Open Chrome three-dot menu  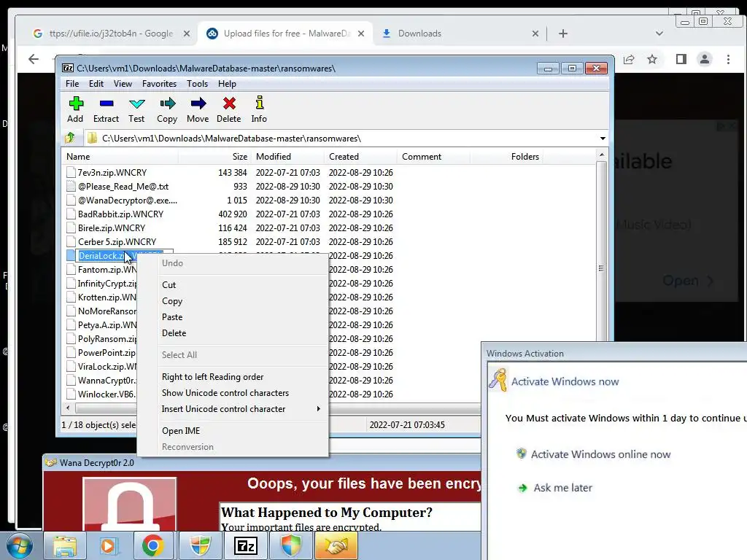(x=729, y=59)
